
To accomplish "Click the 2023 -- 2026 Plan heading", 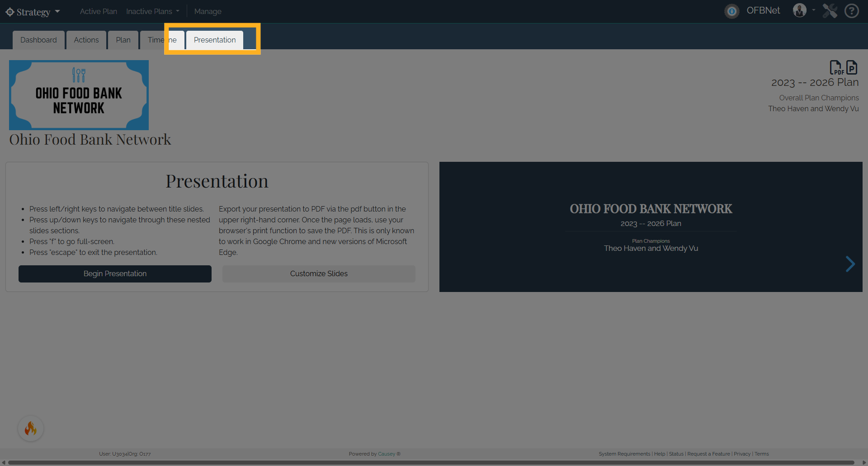I will point(815,83).
